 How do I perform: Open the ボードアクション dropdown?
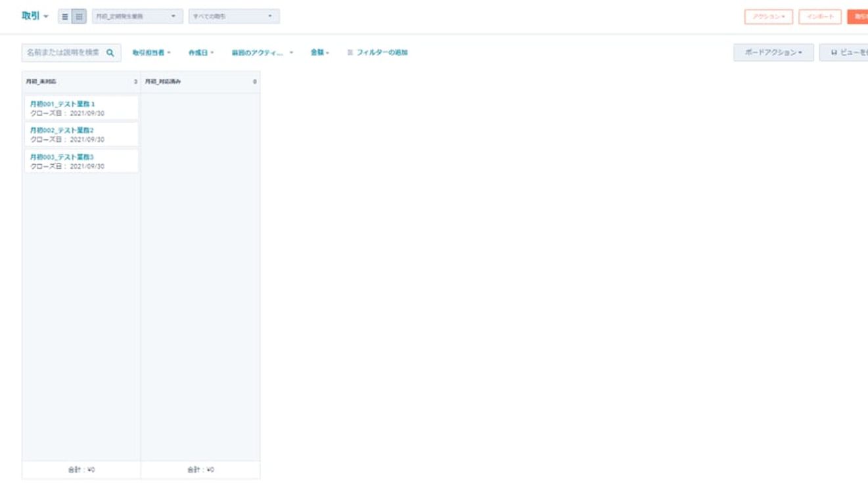pos(773,53)
